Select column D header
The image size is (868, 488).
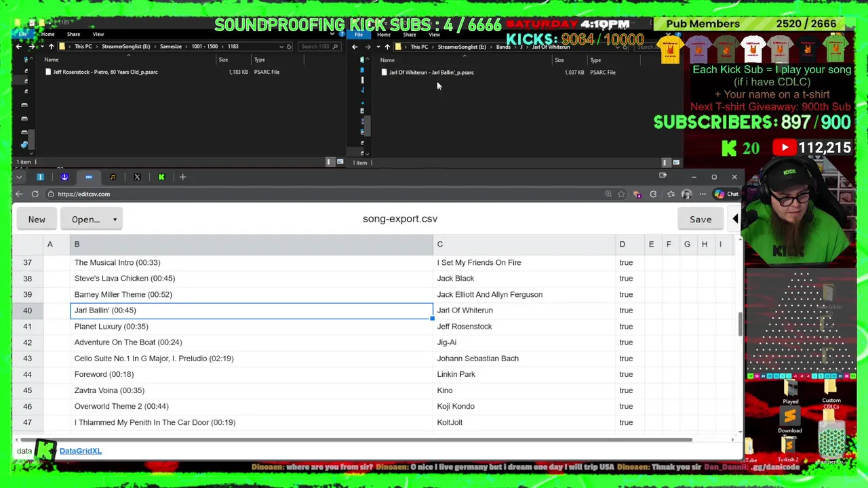pos(629,244)
